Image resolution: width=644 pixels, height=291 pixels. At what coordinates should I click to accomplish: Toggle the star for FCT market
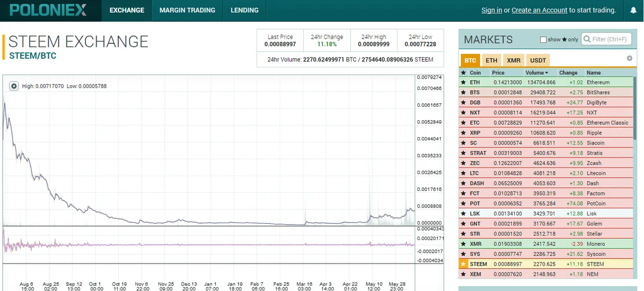coord(463,193)
